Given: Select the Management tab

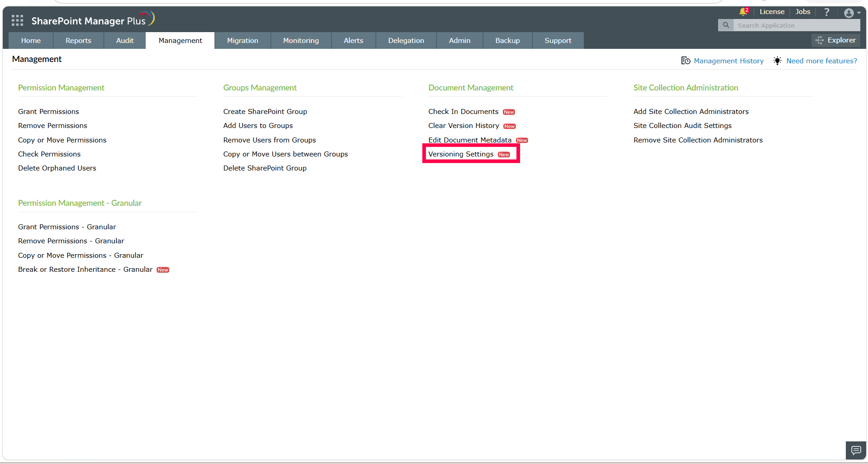Looking at the screenshot, I should click(180, 40).
